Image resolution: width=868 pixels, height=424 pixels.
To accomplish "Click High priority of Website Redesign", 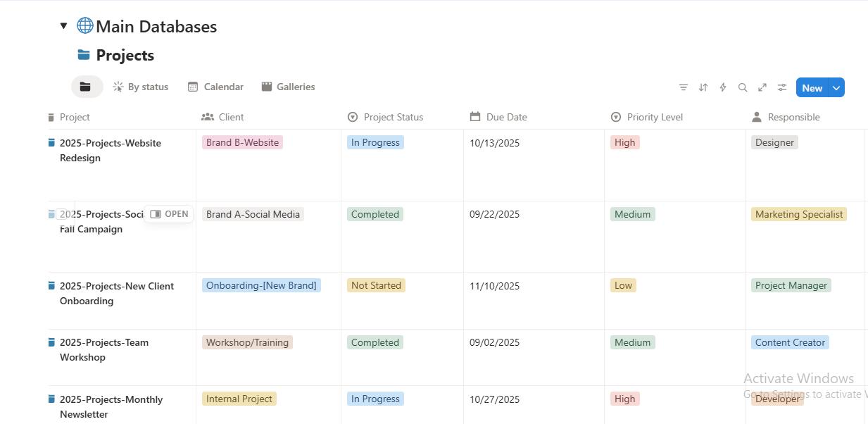I will pyautogui.click(x=625, y=142).
